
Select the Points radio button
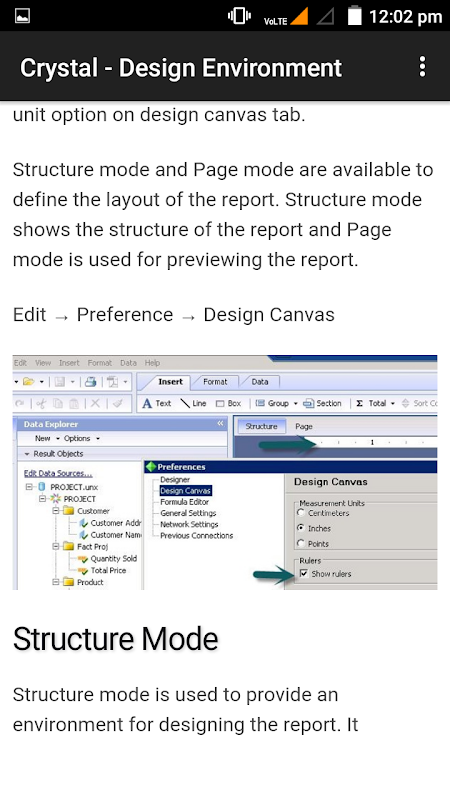coord(301,543)
